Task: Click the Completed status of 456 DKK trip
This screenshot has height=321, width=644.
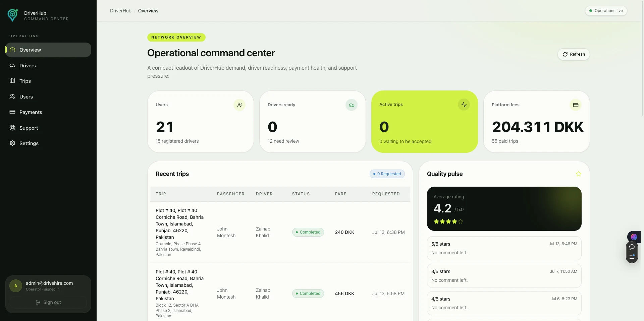Action: [308, 294]
